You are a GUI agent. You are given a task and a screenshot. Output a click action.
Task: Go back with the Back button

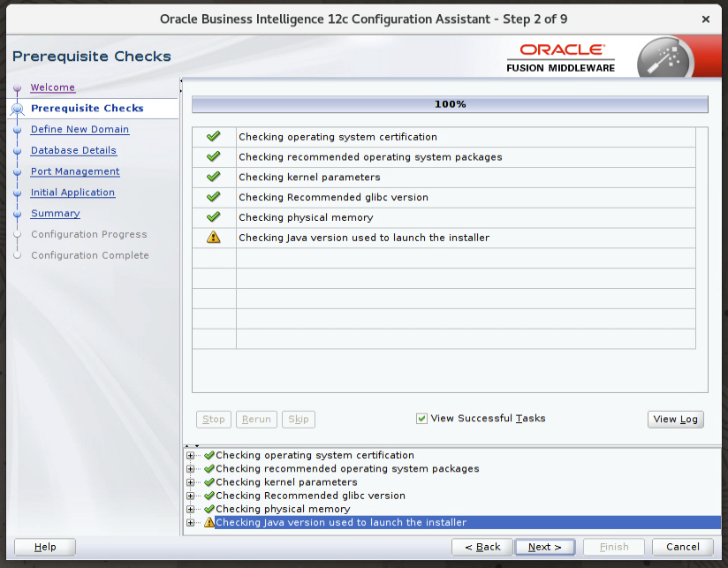click(x=482, y=547)
